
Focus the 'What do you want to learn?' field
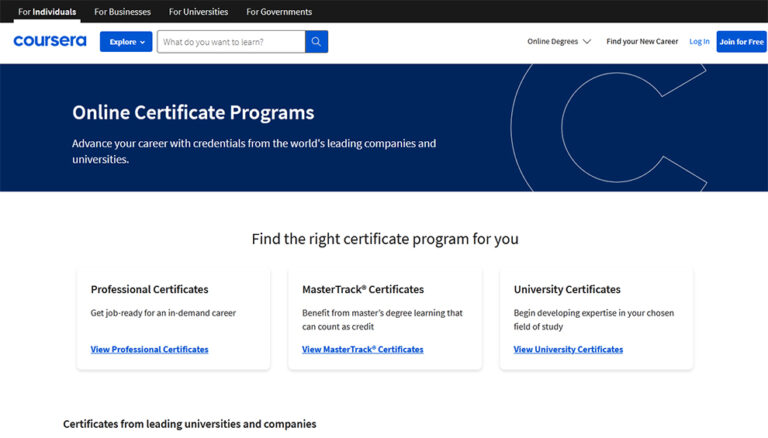(x=231, y=42)
